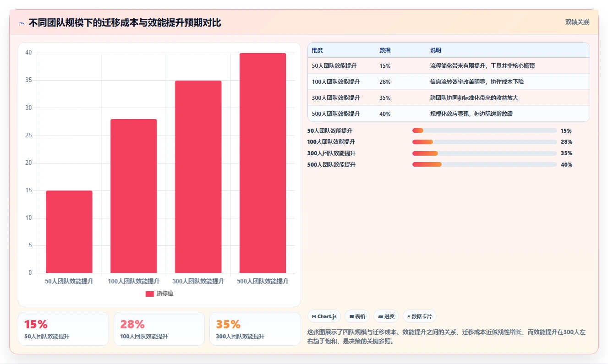Click description 跨团队协同和标准化带来的收益放大
Screen dimensions: 608x364
474,98
